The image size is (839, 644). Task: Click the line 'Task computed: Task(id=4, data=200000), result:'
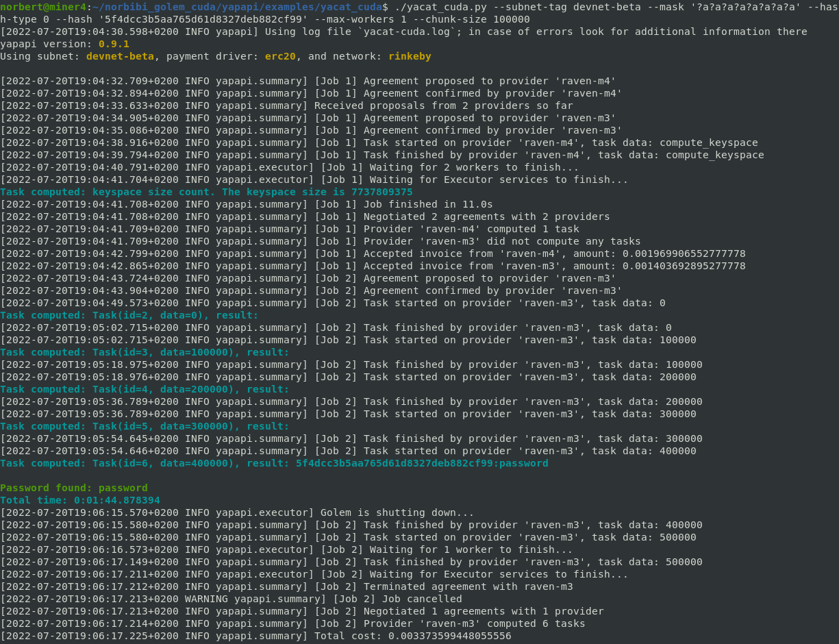click(x=145, y=389)
